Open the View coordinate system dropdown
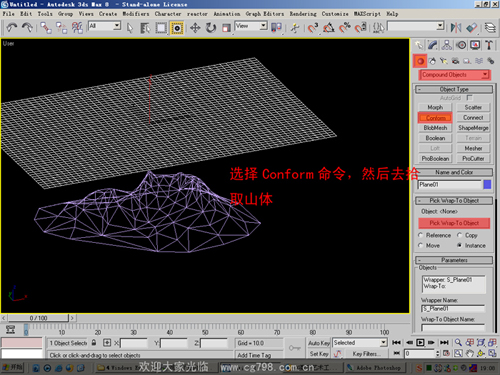This screenshot has height=375, width=500. tap(251, 26)
